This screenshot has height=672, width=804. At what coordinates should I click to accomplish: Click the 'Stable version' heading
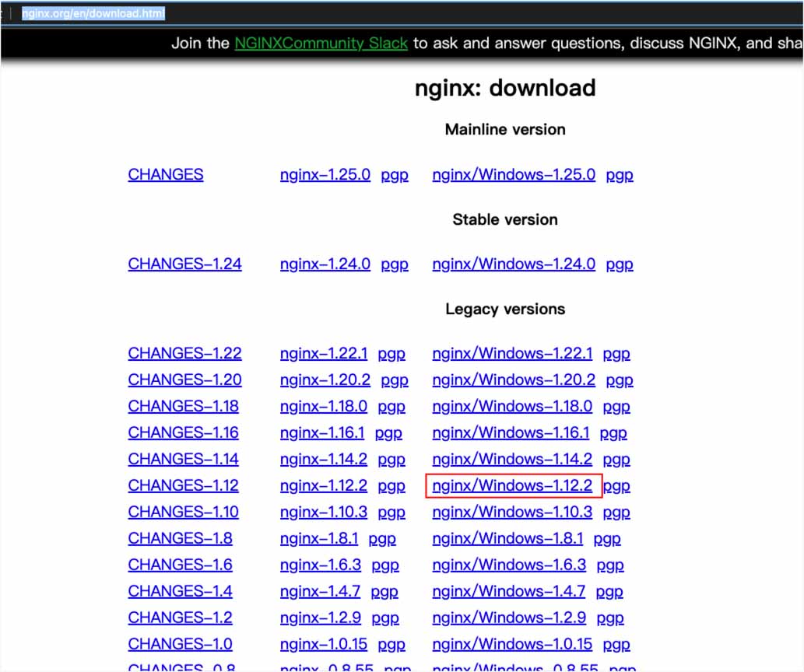[505, 219]
